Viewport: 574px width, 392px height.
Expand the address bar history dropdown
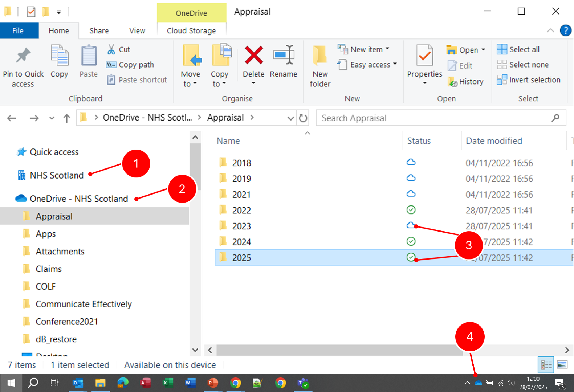click(x=290, y=118)
